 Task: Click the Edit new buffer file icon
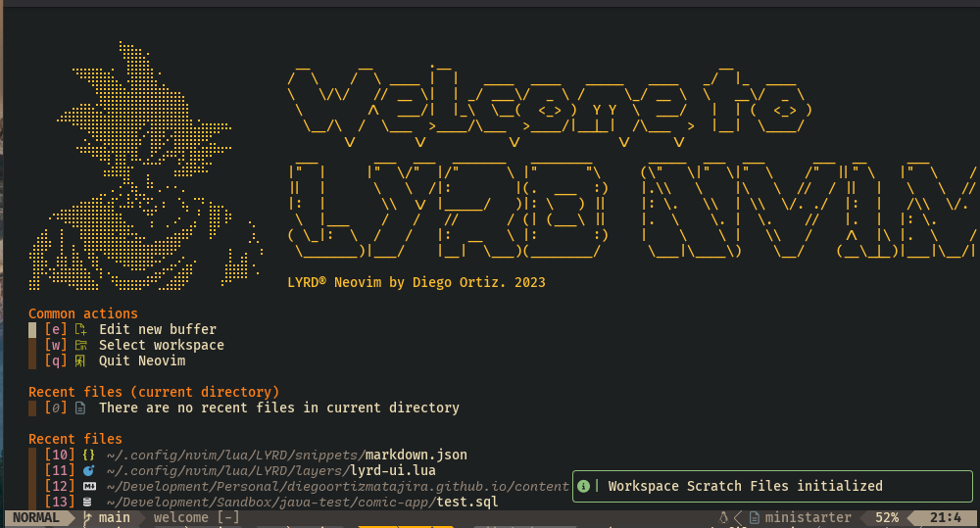pos(80,329)
